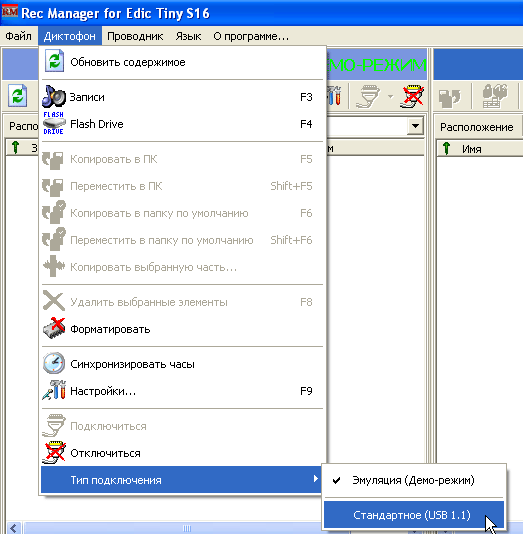Open the О программе menu
This screenshot has height=534, width=523.
(x=251, y=36)
